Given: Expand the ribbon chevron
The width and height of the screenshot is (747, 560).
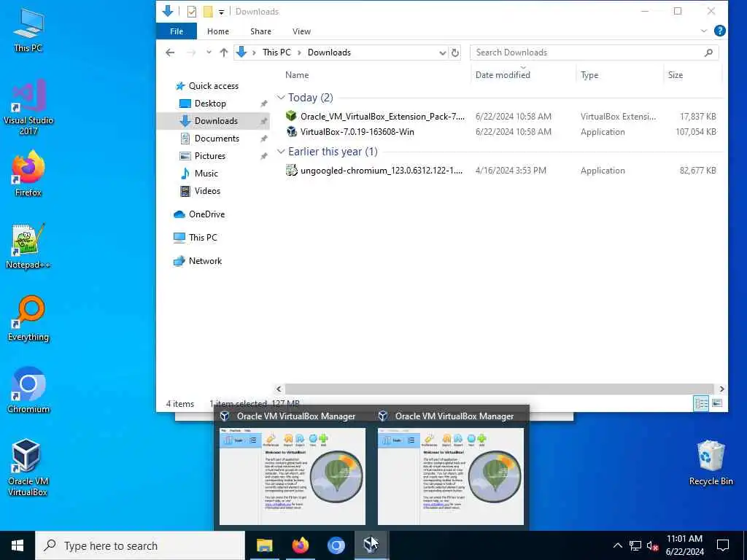Looking at the screenshot, I should click(x=704, y=31).
